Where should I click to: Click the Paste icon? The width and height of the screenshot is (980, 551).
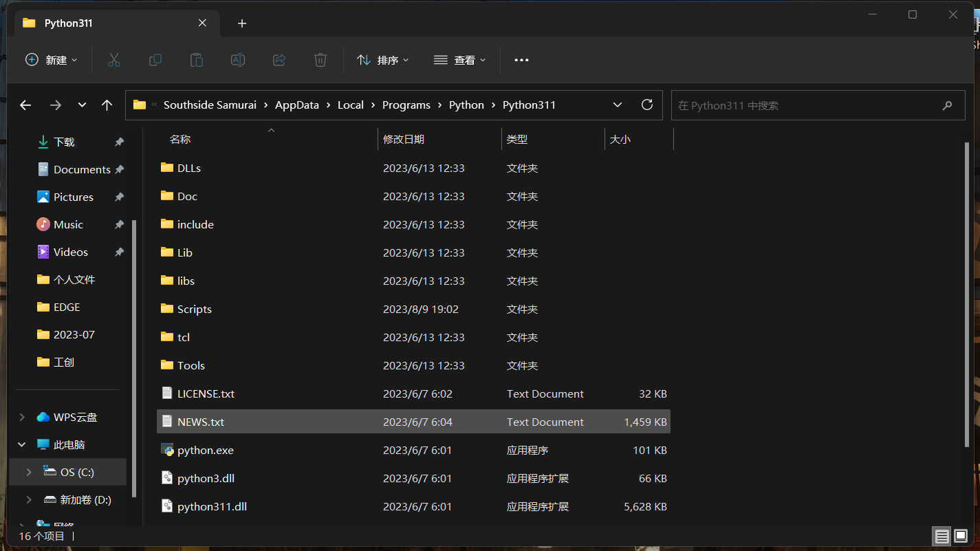[x=196, y=60]
